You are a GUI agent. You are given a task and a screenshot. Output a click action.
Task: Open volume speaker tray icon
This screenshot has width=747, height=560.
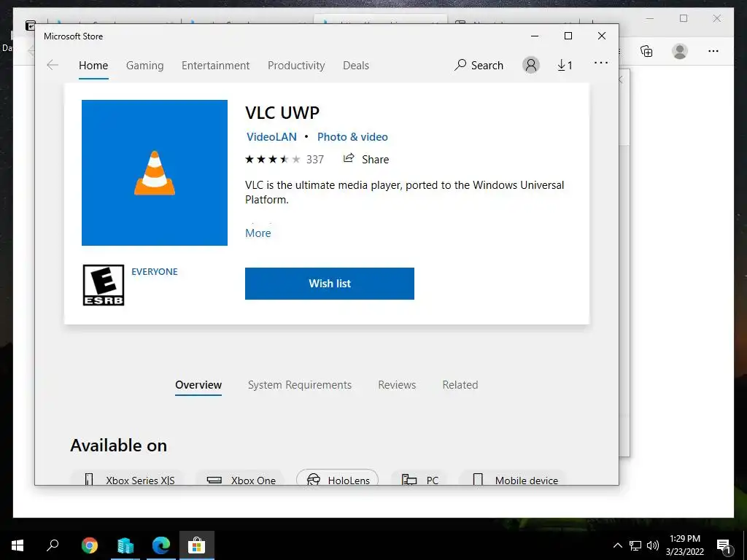click(653, 545)
